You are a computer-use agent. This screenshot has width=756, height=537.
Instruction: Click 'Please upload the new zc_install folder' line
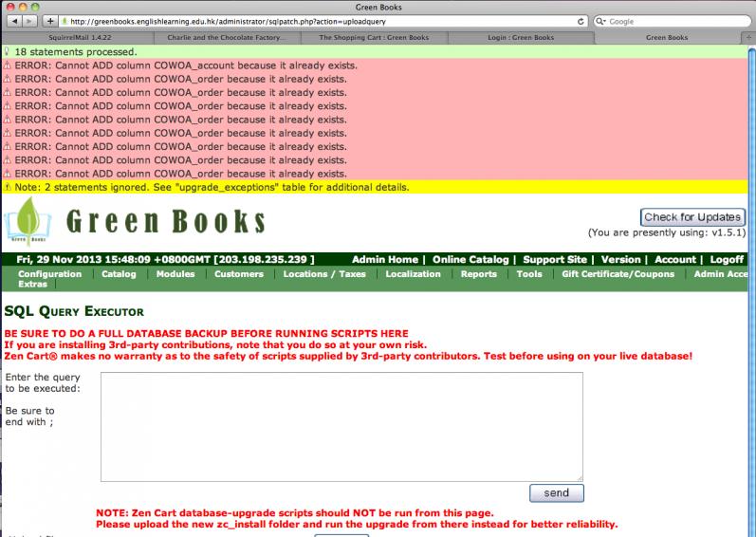click(357, 524)
